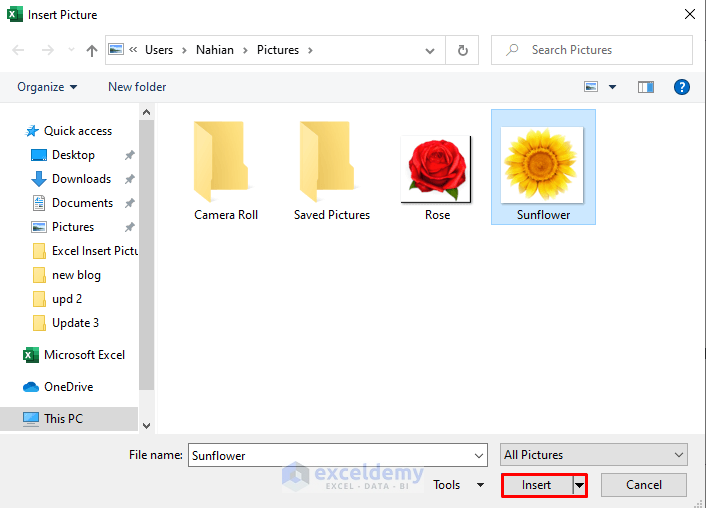Click the pin icon beside Downloads

coord(130,179)
